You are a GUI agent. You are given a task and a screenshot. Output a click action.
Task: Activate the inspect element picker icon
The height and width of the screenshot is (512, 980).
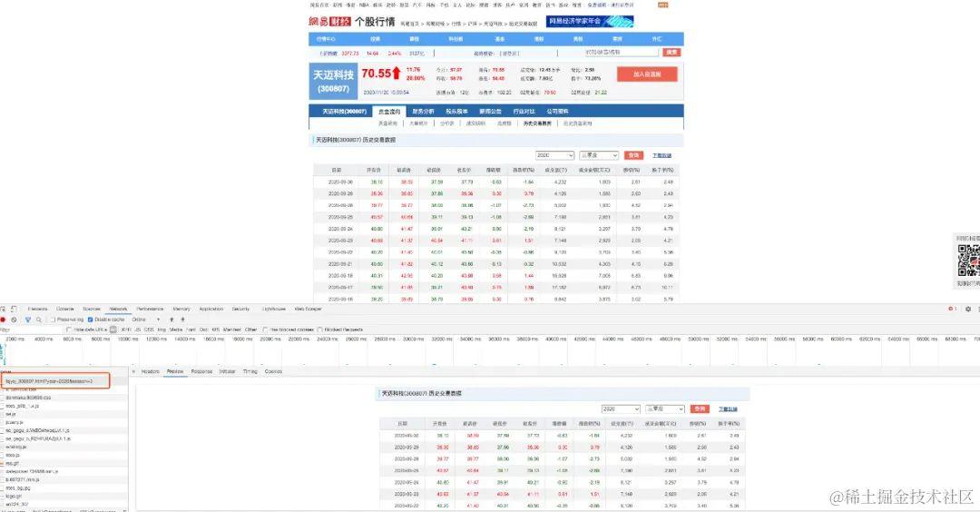point(3,309)
